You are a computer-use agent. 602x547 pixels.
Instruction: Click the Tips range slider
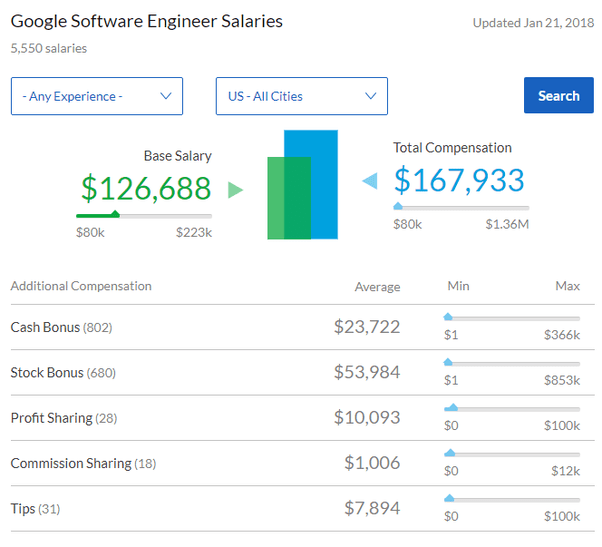[x=512, y=499]
